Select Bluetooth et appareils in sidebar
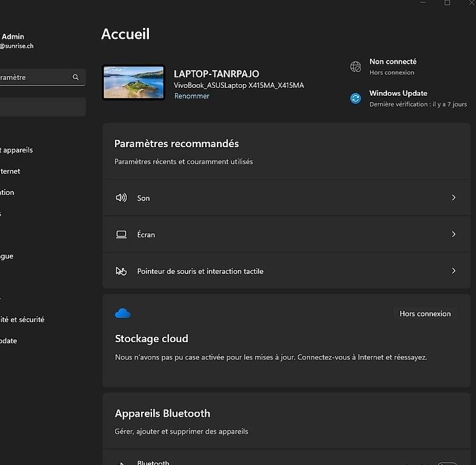This screenshot has width=476, height=465. [16, 150]
